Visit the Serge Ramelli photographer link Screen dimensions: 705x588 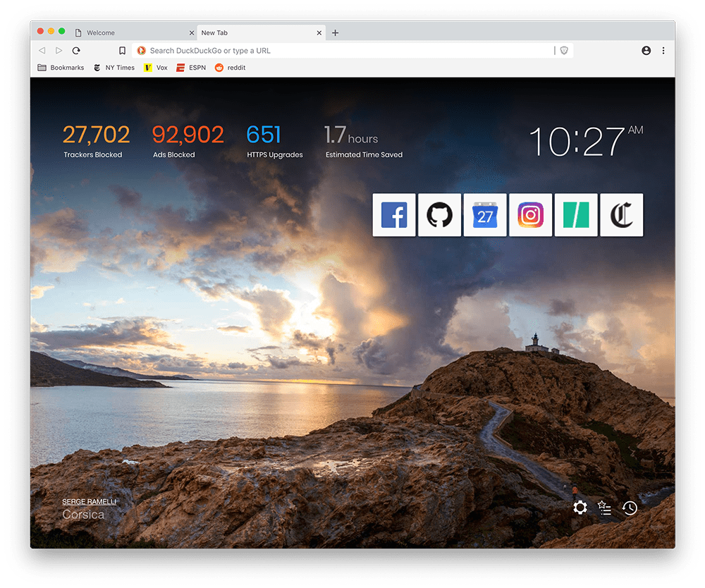coord(90,501)
